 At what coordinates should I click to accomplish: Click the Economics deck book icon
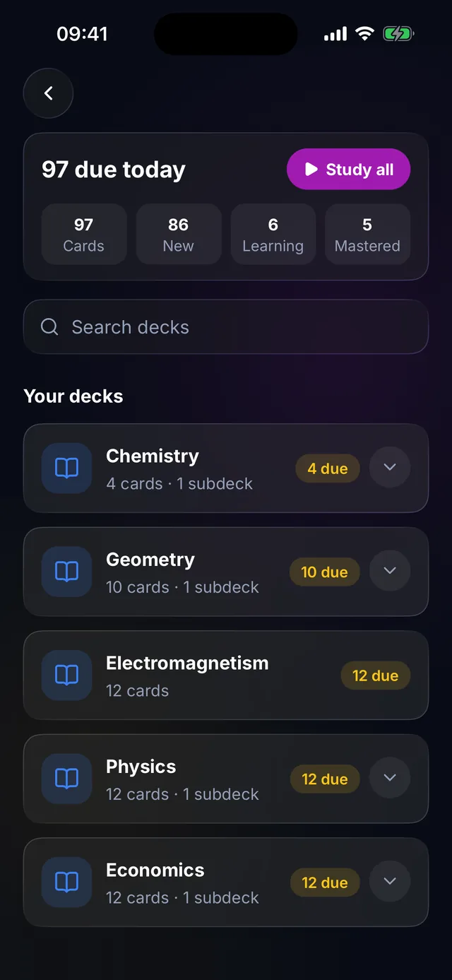coord(66,882)
